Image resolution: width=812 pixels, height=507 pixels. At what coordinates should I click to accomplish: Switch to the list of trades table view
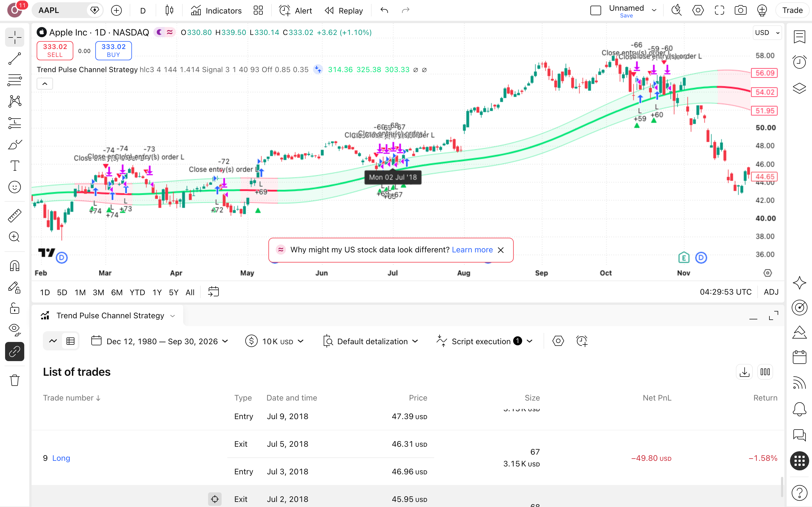(x=70, y=341)
